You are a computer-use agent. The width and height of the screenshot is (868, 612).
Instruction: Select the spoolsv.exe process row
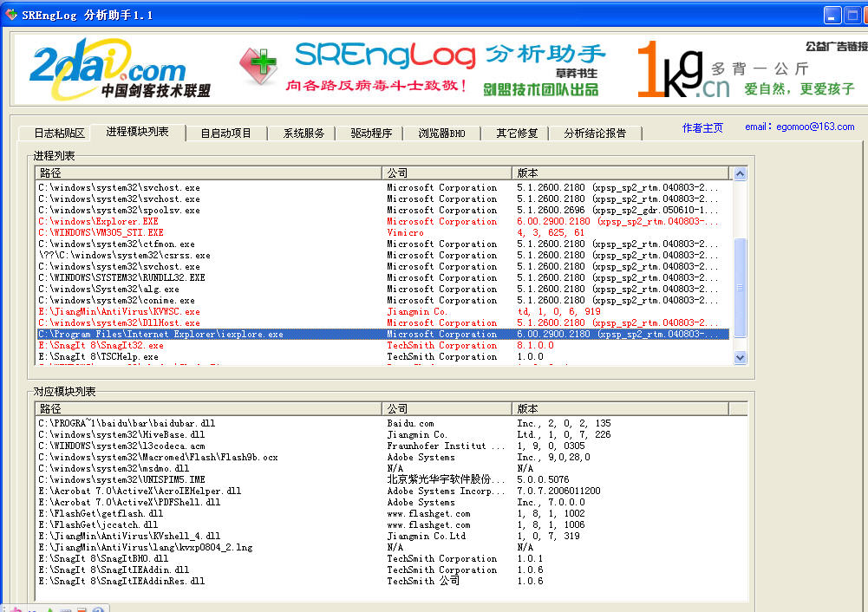(383, 211)
